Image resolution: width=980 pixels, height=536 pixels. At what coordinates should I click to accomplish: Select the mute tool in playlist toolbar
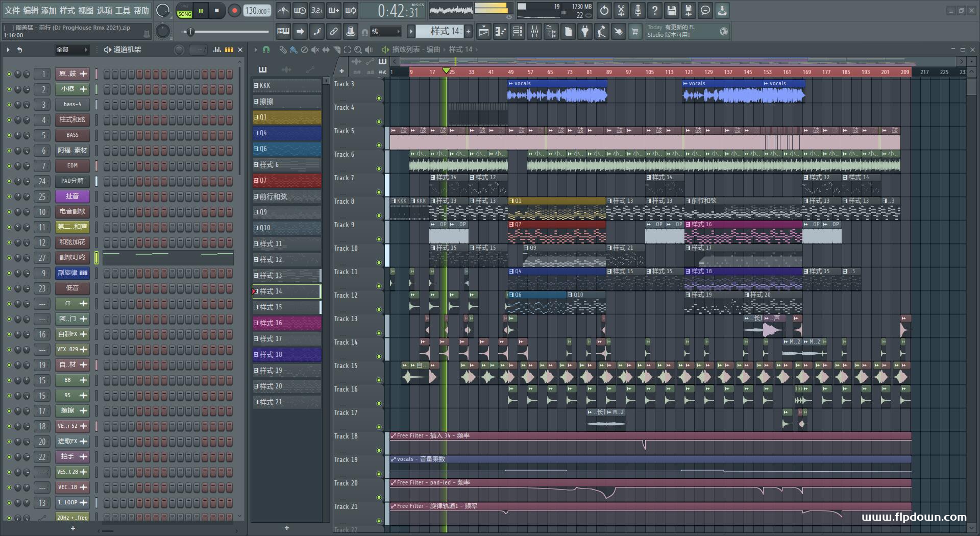(x=315, y=50)
